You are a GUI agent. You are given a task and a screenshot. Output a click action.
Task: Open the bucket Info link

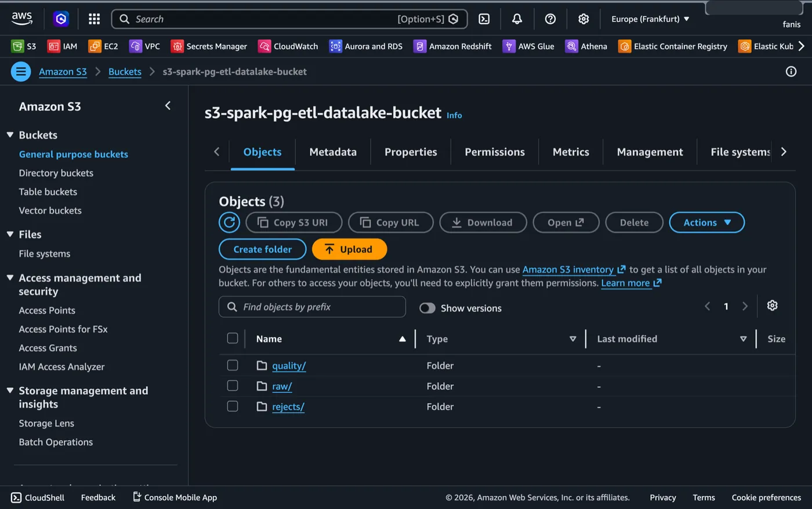pos(454,115)
